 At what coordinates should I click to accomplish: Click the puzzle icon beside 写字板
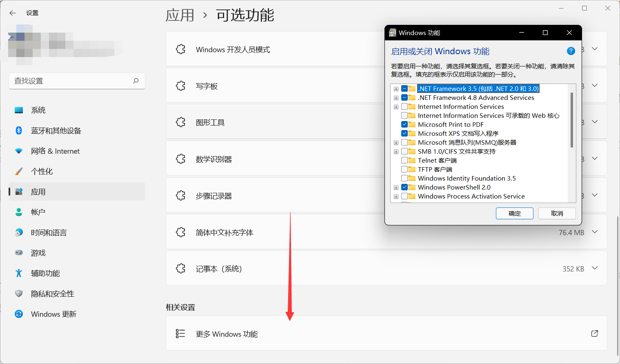click(181, 86)
